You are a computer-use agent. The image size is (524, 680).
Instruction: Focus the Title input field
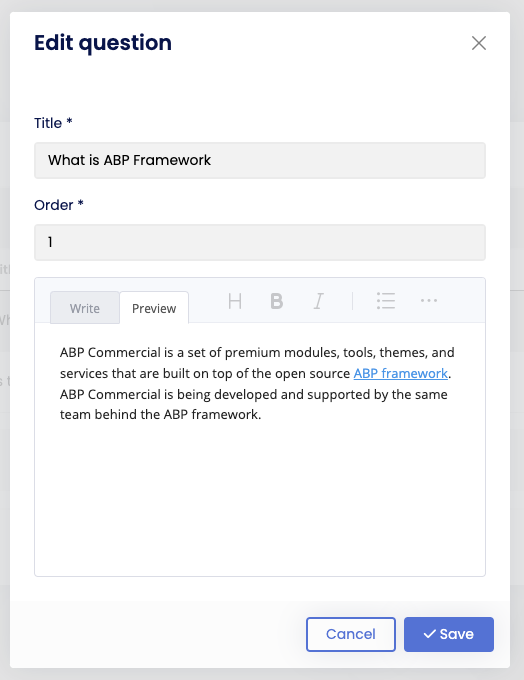260,160
